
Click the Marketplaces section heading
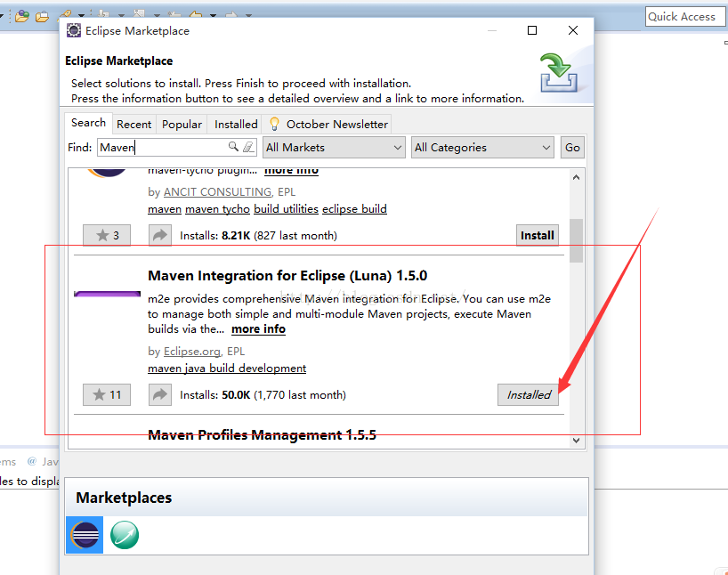click(x=124, y=498)
